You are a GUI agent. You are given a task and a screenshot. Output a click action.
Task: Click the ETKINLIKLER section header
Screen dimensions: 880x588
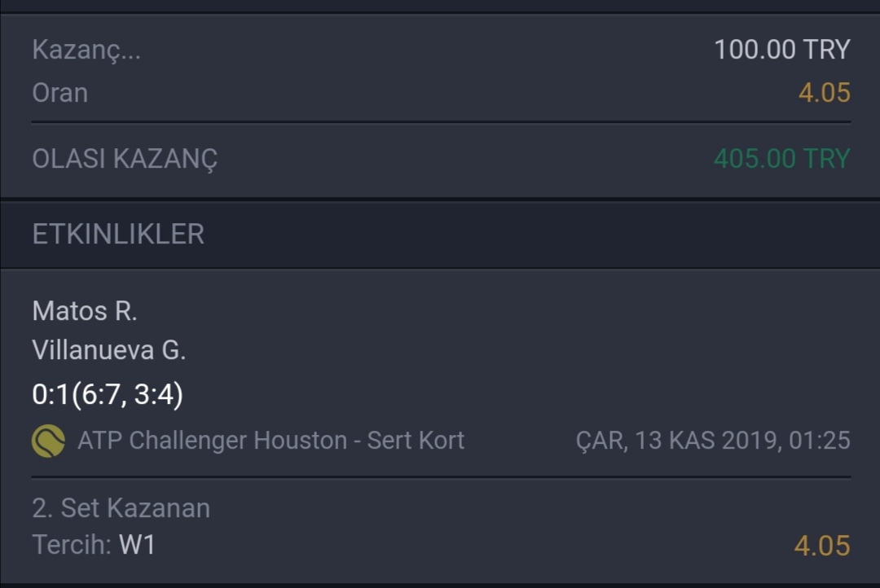118,234
